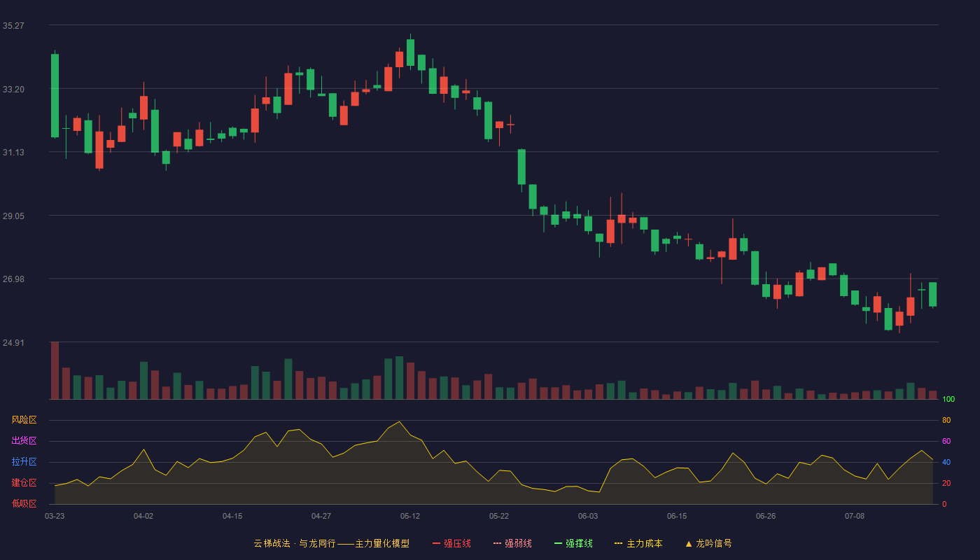Toggle the 强撑线 legend series
This screenshot has width=980, height=560.
(x=573, y=543)
